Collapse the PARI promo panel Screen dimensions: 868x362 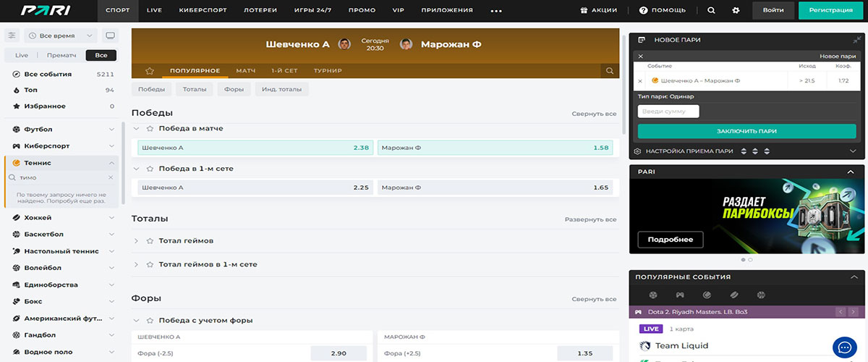pyautogui.click(x=851, y=172)
